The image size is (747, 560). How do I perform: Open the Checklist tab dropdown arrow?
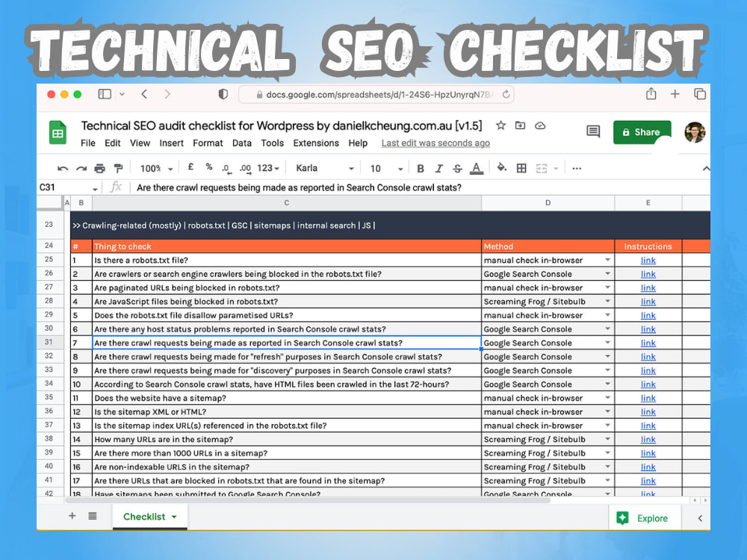pyautogui.click(x=174, y=517)
